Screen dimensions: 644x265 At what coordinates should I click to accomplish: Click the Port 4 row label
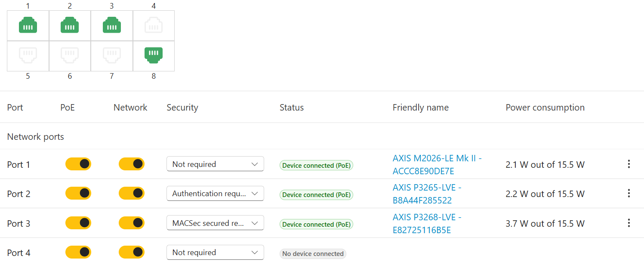coord(18,253)
